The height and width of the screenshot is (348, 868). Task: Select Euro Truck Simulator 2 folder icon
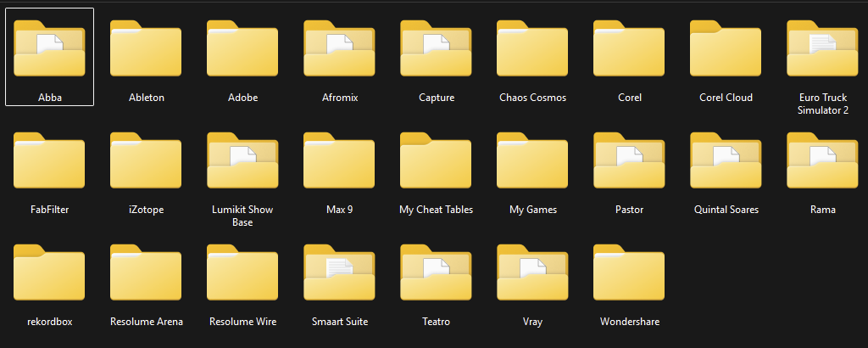(x=822, y=48)
